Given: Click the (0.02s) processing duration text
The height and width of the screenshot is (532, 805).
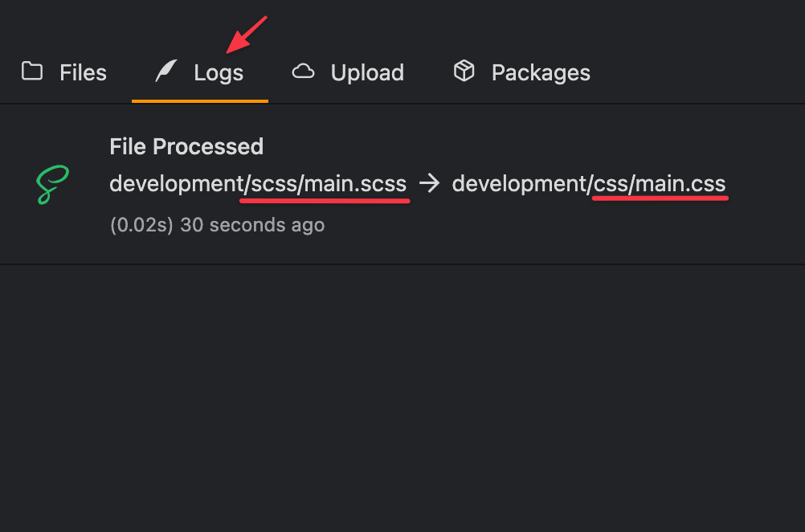Looking at the screenshot, I should 141,225.
